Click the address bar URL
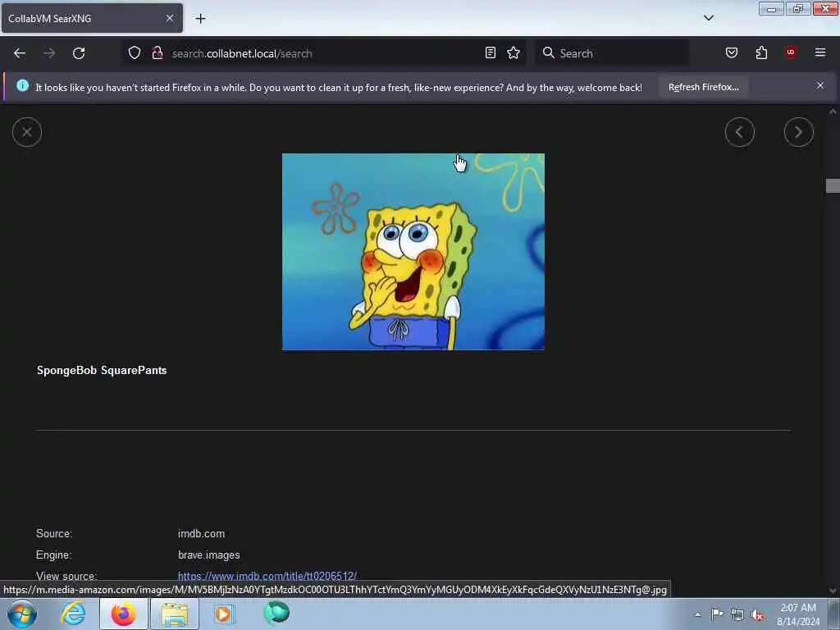This screenshot has height=630, width=840. coord(242,53)
